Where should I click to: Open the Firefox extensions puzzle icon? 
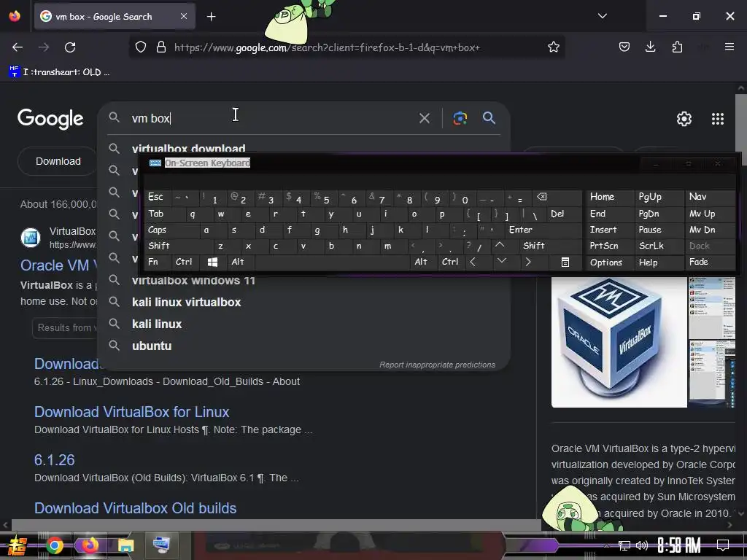677,47
